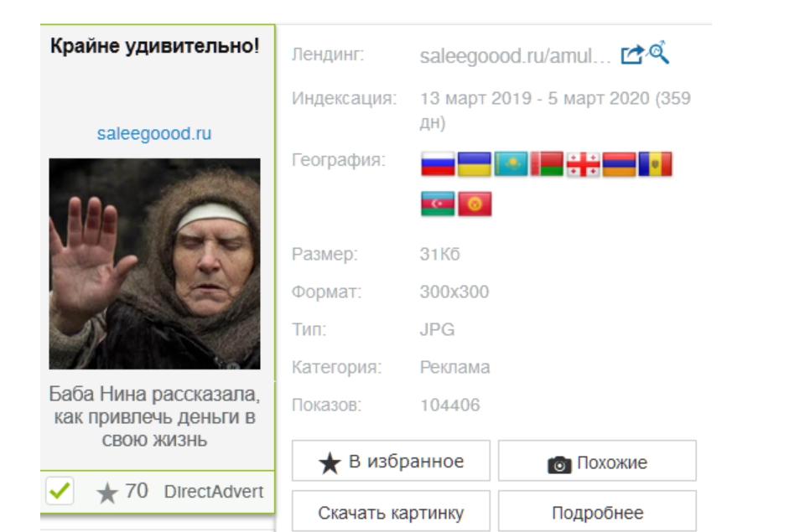Viewport: 810px width, 532px height.
Task: Click the Georgia flag icon
Action: (x=584, y=164)
